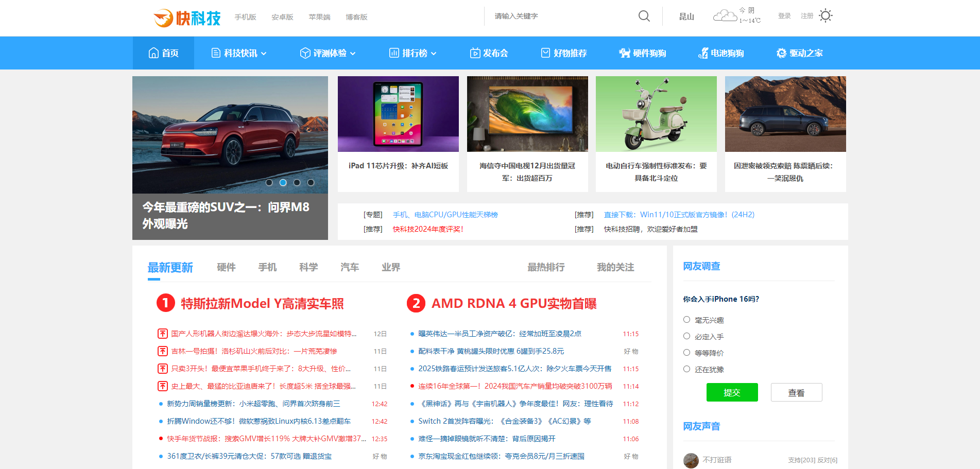
Task: Select the second carousel indicator dot
Action: [283, 182]
